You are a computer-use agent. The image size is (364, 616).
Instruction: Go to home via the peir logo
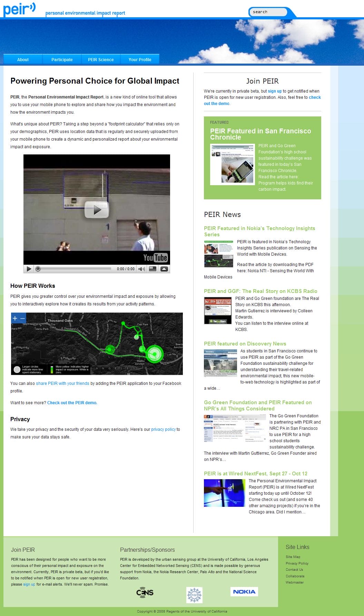(x=19, y=9)
